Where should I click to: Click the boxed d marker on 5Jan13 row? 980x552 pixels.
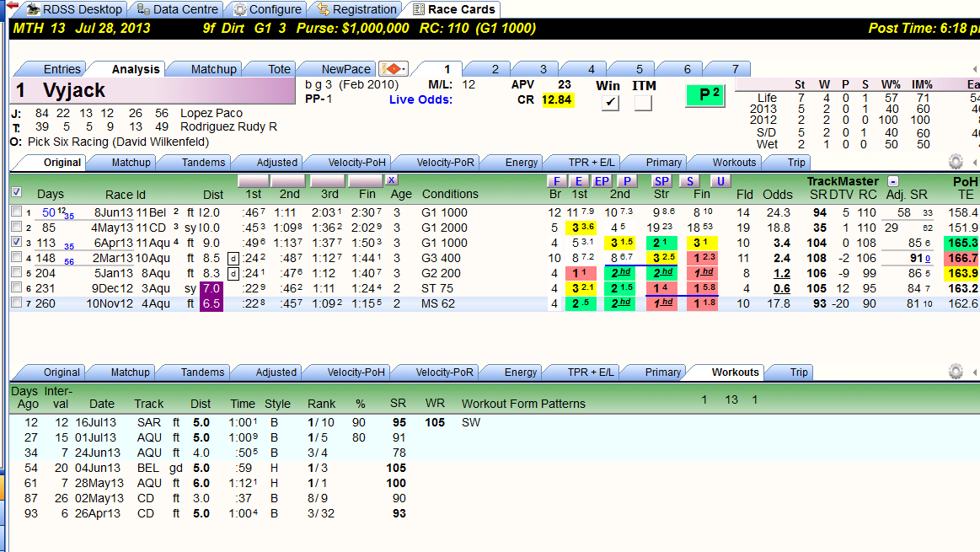[233, 273]
